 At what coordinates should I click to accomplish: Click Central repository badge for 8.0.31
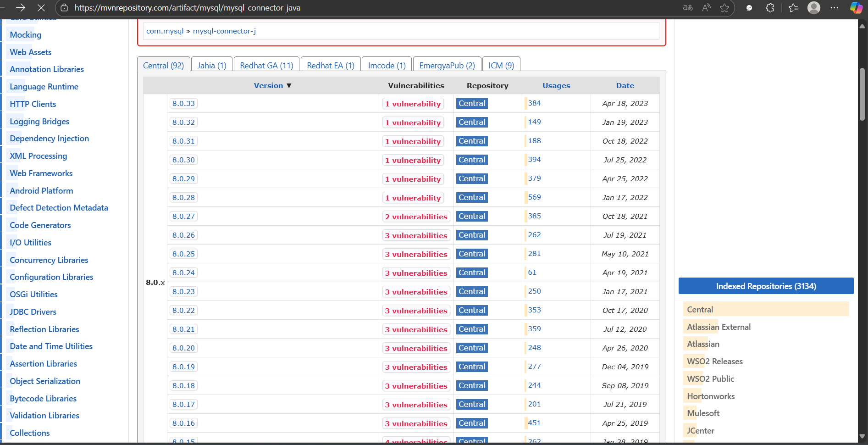pyautogui.click(x=472, y=141)
